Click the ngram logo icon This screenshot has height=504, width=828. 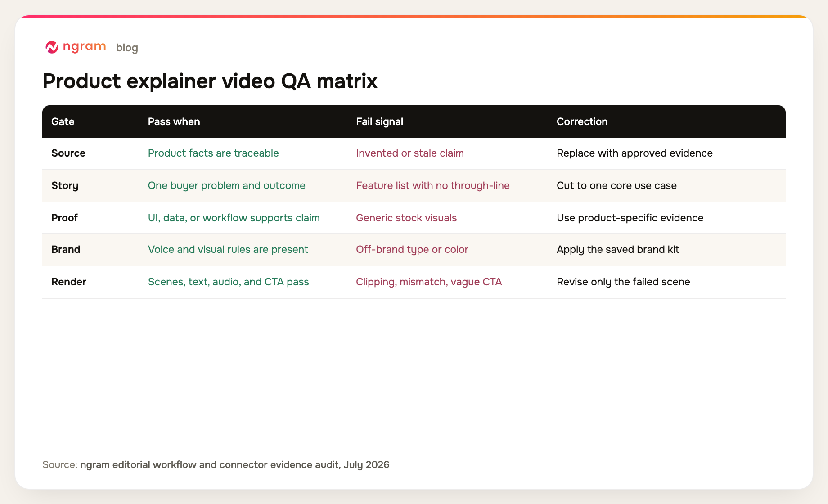point(52,47)
